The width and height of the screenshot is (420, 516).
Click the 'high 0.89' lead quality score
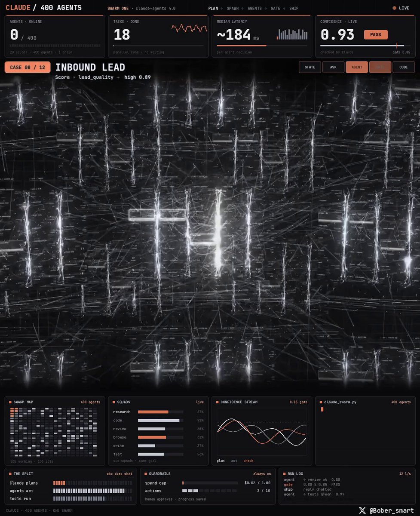138,77
